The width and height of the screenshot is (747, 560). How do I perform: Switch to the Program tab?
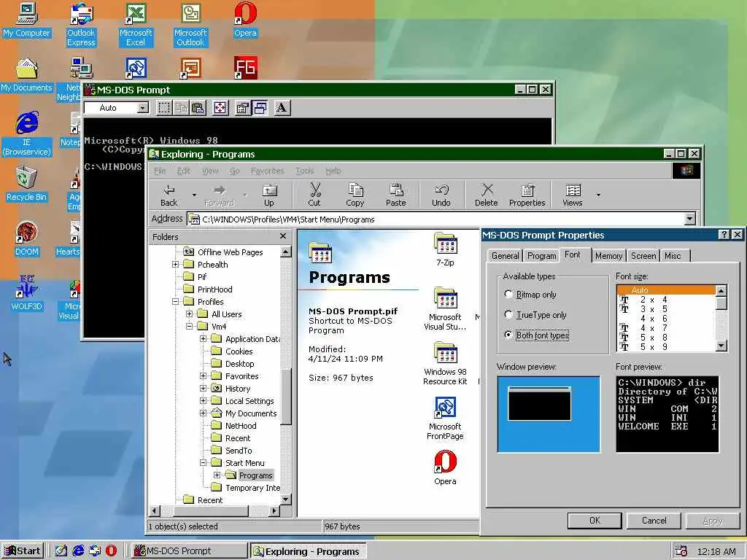tap(542, 256)
